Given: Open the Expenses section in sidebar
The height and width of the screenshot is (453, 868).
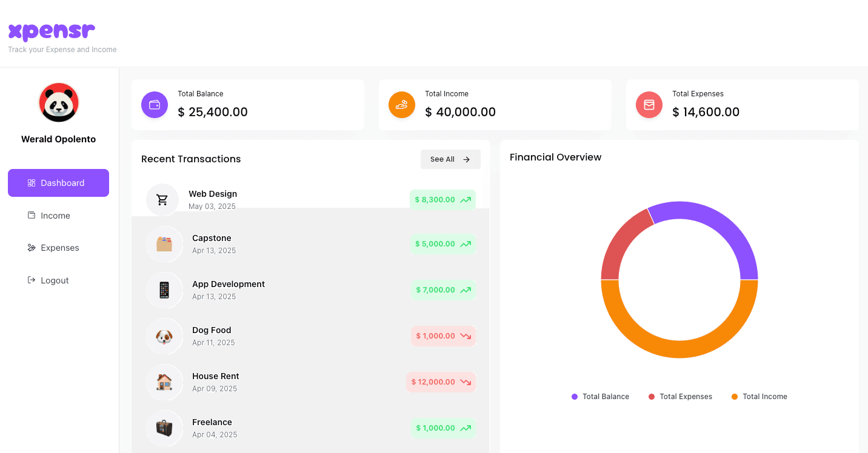Looking at the screenshot, I should pos(59,248).
